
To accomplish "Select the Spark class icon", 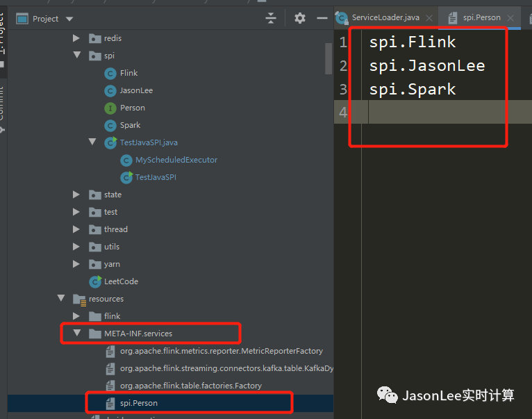I will click(110, 125).
